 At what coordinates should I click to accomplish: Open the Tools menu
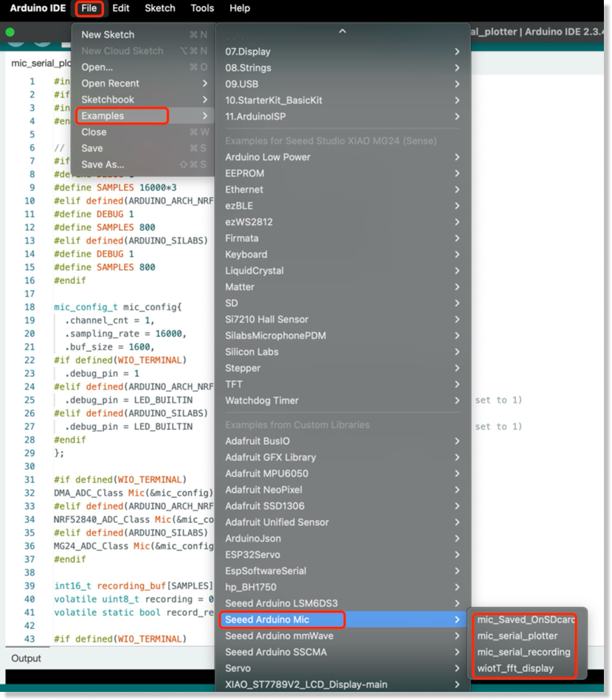click(202, 8)
